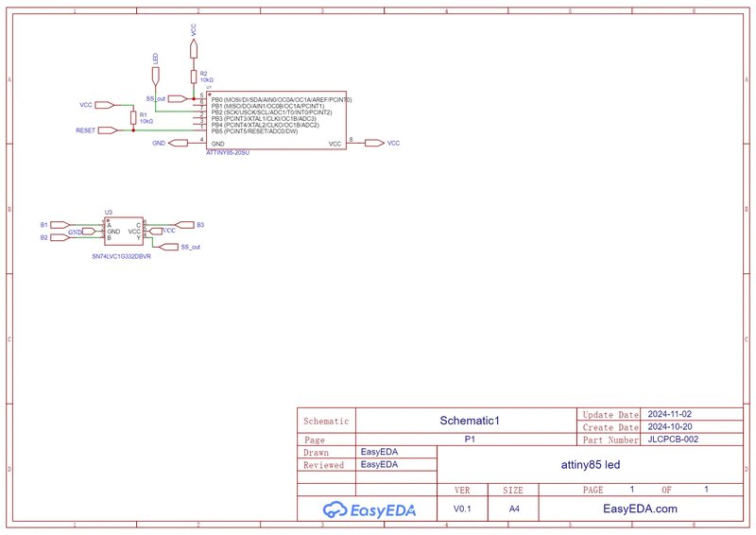Image resolution: width=756 pixels, height=535 pixels.
Task: Click the RESET net label text
Action: coord(85,130)
